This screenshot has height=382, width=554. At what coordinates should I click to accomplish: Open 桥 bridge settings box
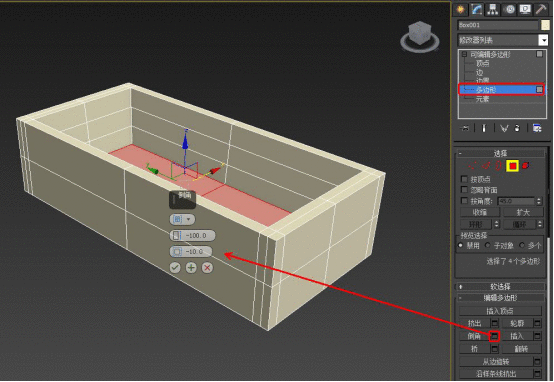click(495, 348)
